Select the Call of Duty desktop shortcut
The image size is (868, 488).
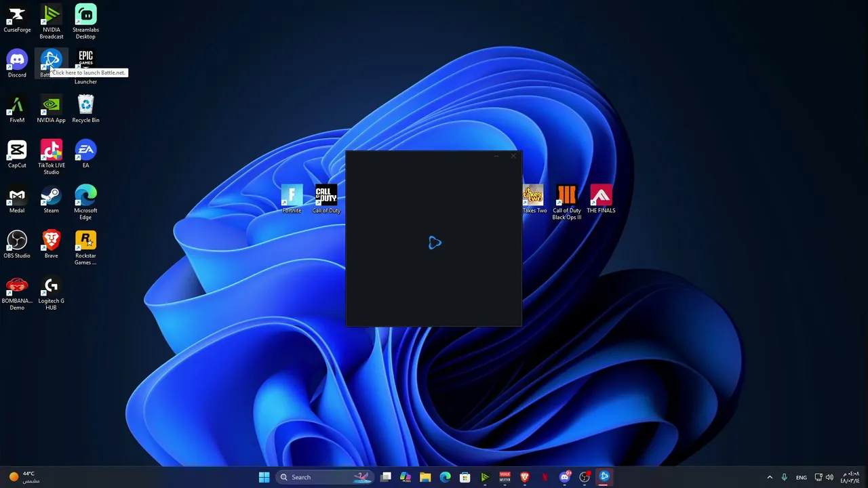coord(326,199)
